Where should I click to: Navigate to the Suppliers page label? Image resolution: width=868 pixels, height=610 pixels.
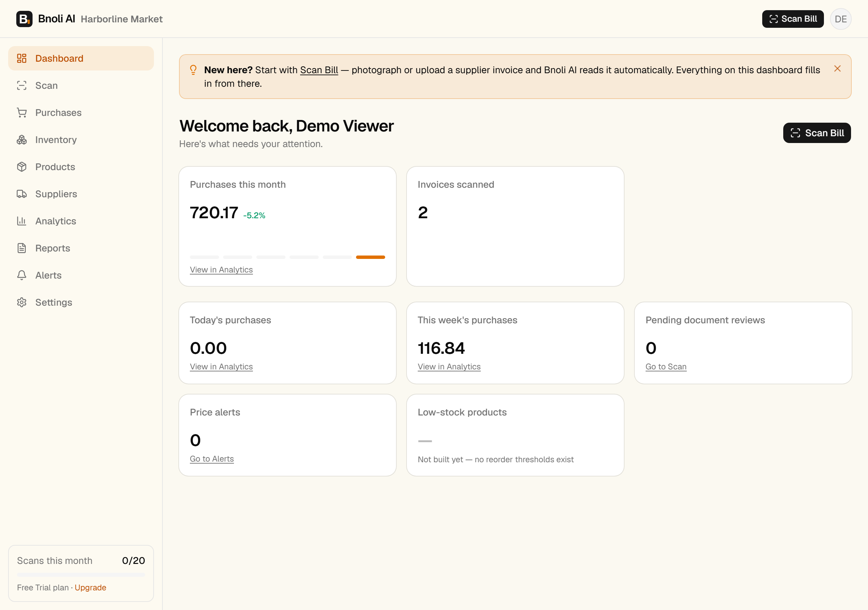tap(56, 194)
